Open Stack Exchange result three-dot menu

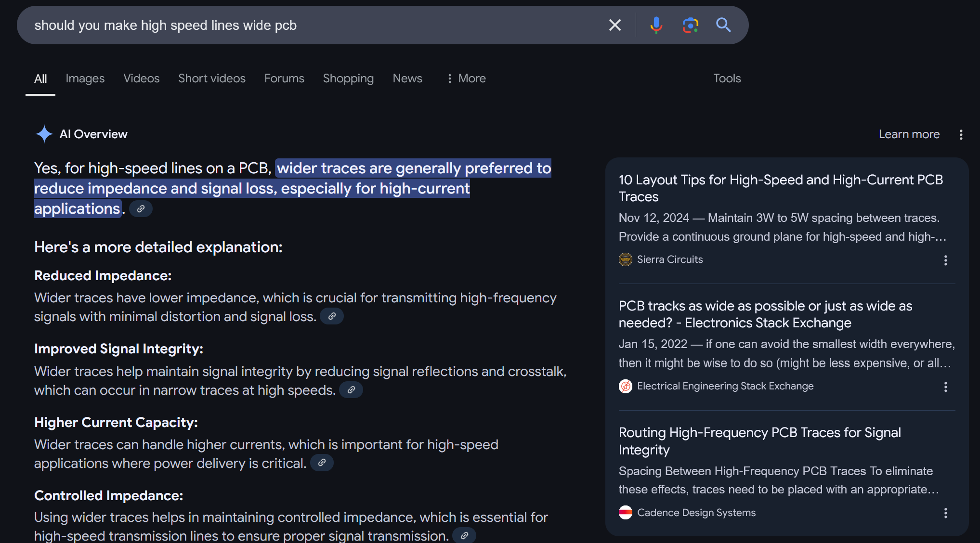coord(945,387)
